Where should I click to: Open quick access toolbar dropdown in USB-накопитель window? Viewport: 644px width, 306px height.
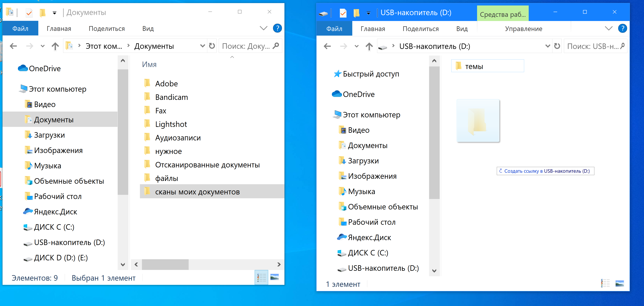[x=369, y=13]
